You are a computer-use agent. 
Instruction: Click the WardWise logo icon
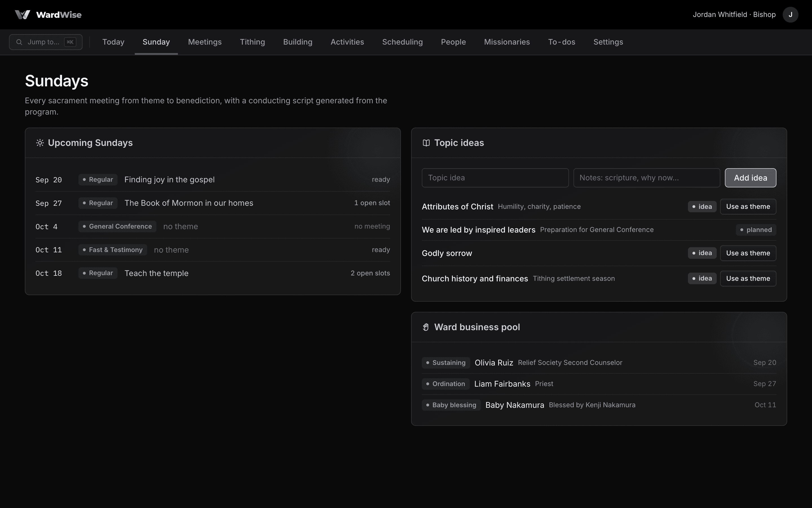(23, 15)
